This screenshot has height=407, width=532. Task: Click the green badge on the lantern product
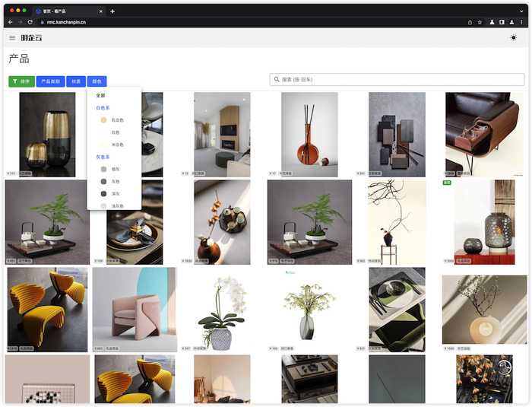(x=447, y=183)
